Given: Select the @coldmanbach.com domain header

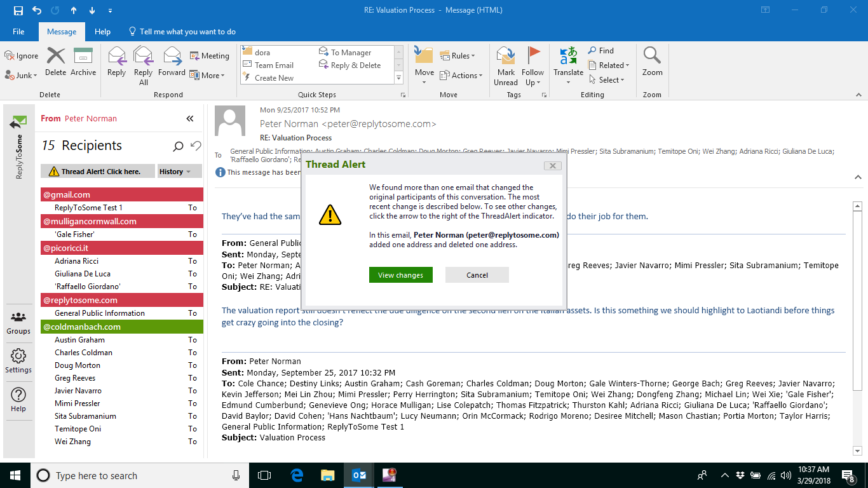Looking at the screenshot, I should 122,327.
